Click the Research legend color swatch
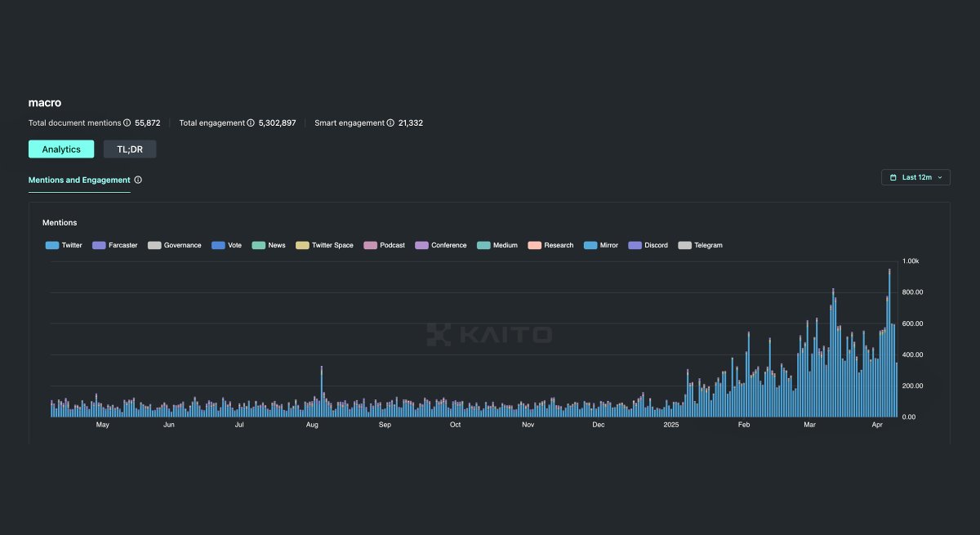Viewport: 980px width, 535px height. 535,245
